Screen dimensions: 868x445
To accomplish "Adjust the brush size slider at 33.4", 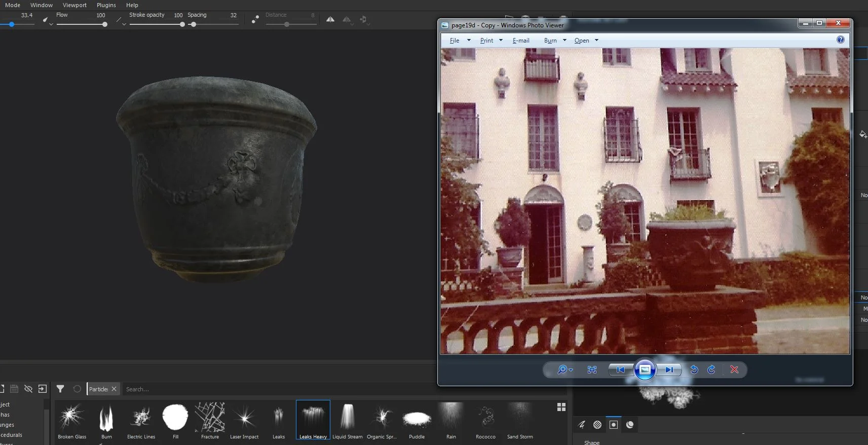I will point(17,24).
